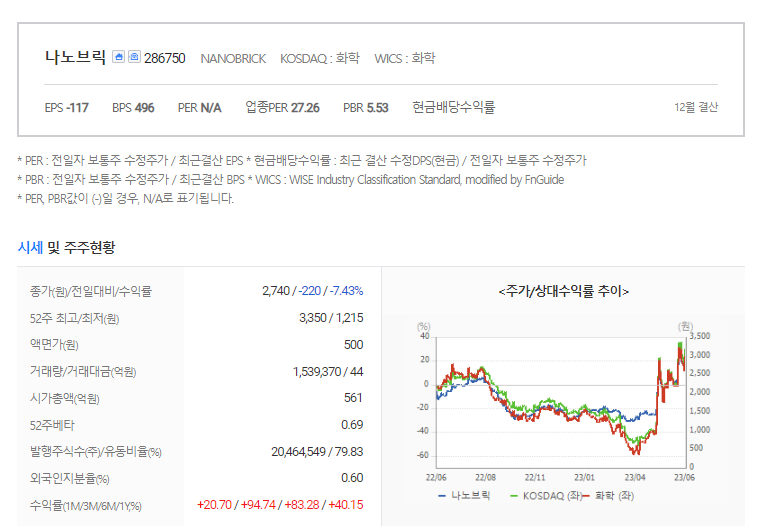Click the 시가총액(억원) row label

click(x=65, y=398)
